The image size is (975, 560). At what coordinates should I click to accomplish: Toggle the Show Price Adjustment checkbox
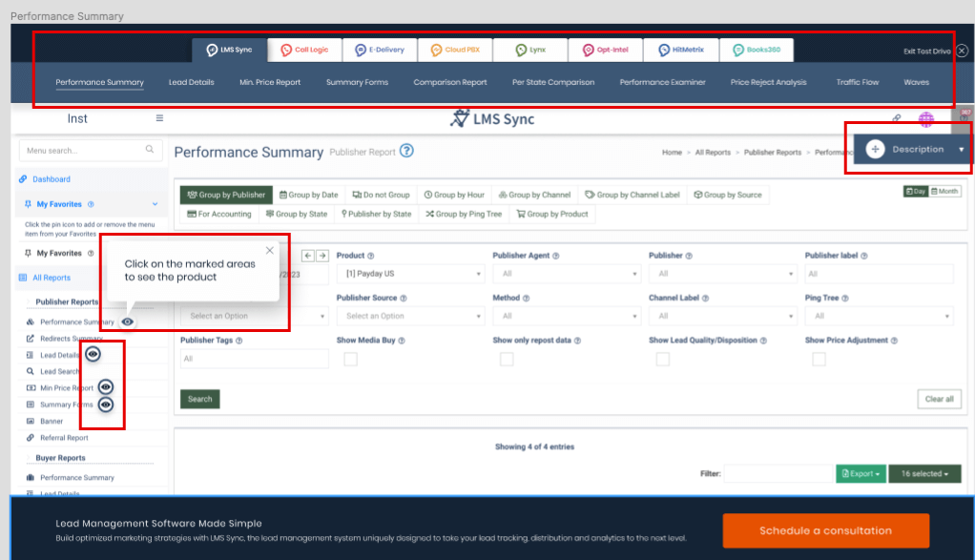(x=819, y=360)
